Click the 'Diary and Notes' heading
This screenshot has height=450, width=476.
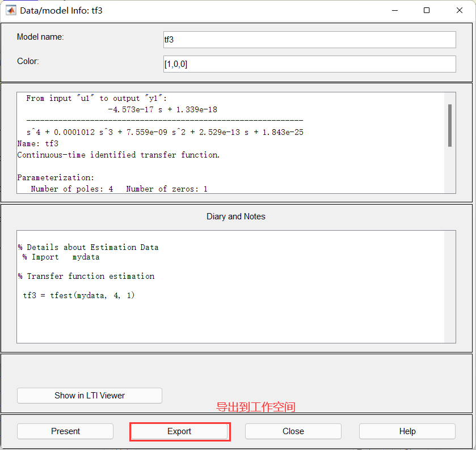pos(236,216)
